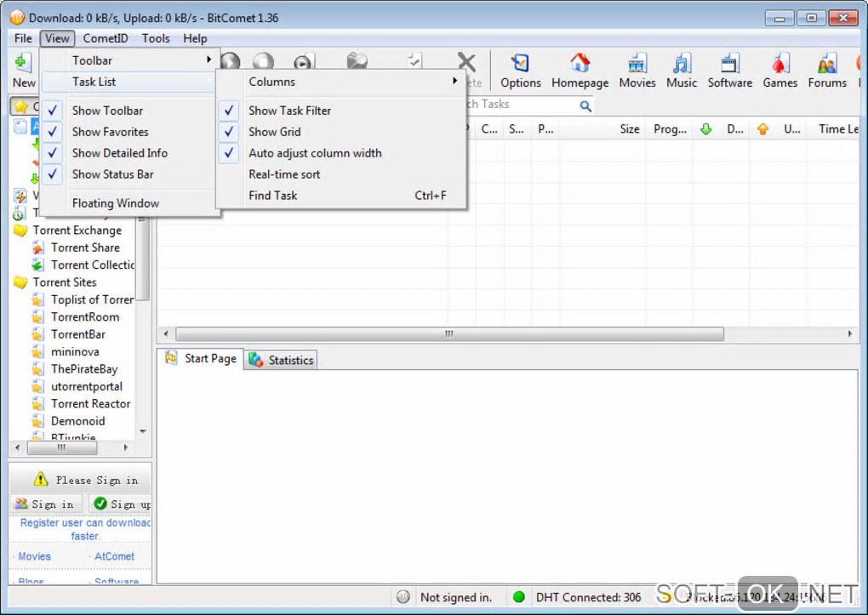Expand the Toolbar submenu
This screenshot has height=615, width=868.
tap(128, 60)
